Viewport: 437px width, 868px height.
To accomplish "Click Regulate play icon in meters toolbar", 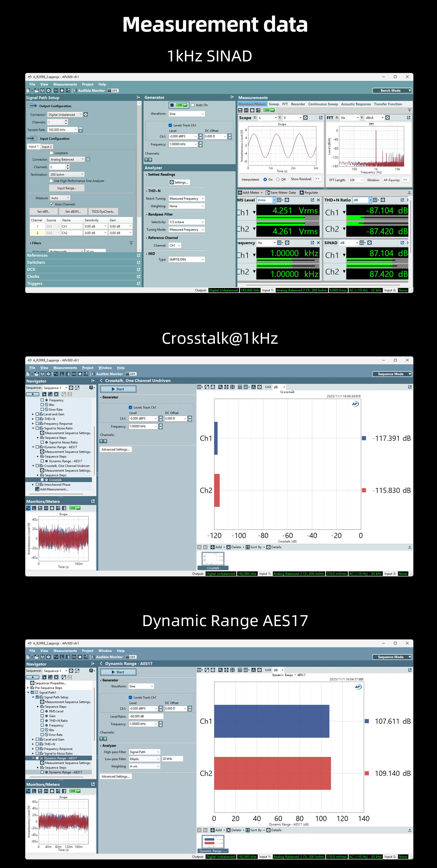I will 302,193.
